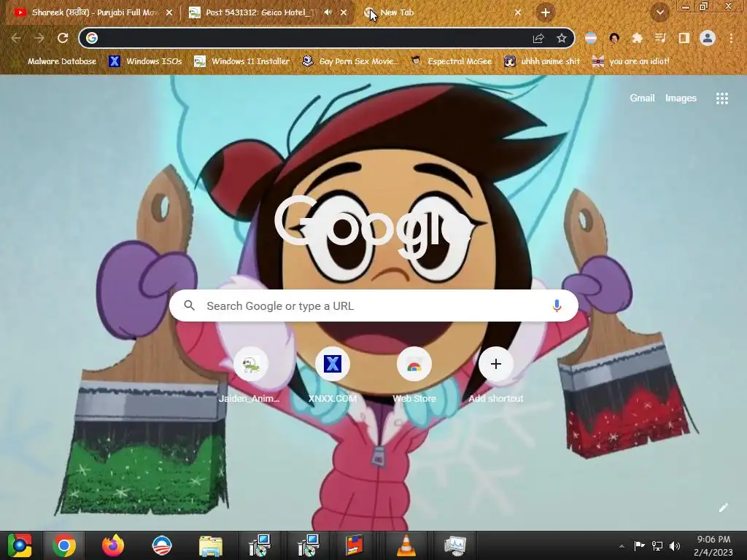This screenshot has height=560, width=747.
Task: Close the New Tab tab
Action: [518, 13]
